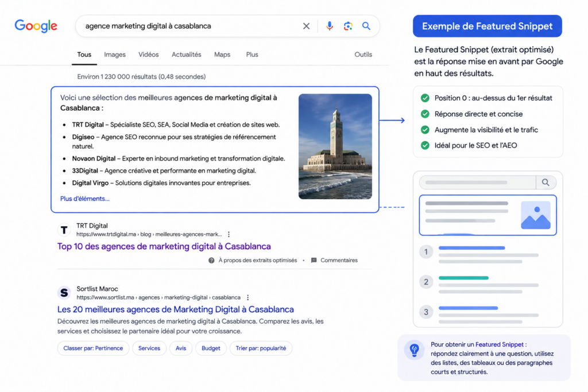Click mockup result number 1
This screenshot has height=392, width=588.
(426, 252)
